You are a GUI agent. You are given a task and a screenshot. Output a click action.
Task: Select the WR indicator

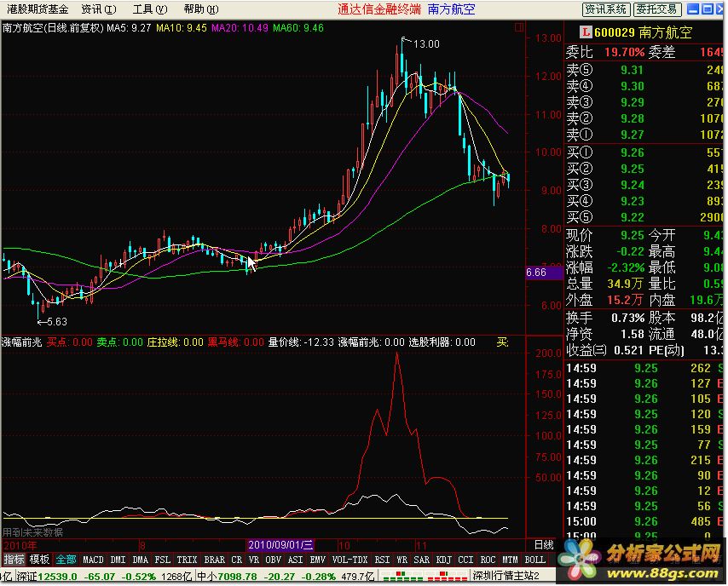402,560
